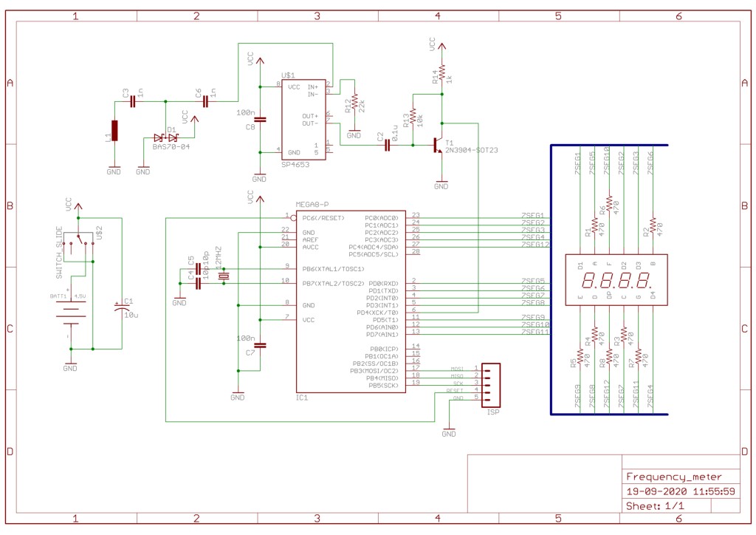Select resistor R3 below the display
Viewport: 756px width, 535px height.
[624, 335]
